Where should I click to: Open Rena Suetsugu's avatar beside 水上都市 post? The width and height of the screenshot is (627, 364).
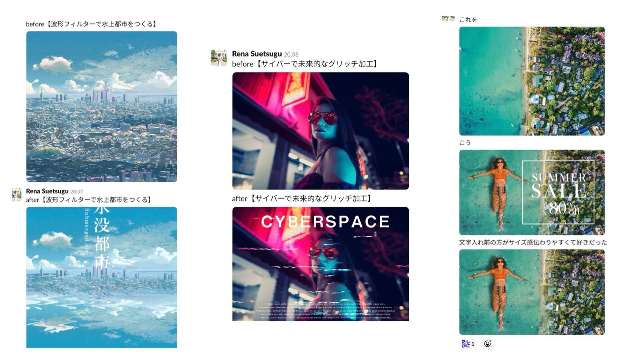click(x=16, y=195)
